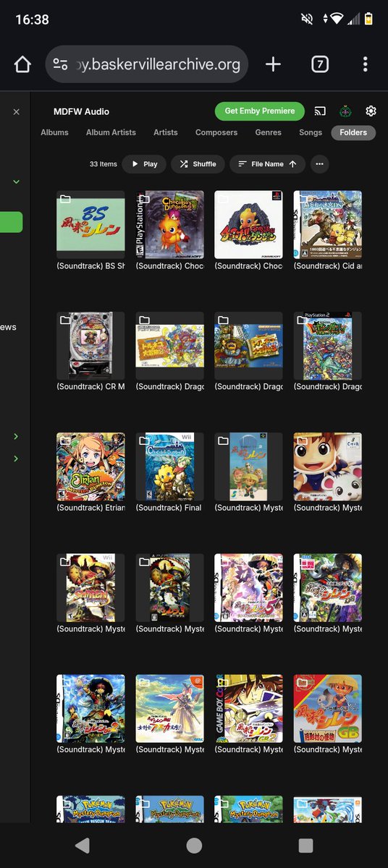Viewport: 388px width, 868px height.
Task: Open the Shiren GB orange cover folder
Action: point(327,709)
